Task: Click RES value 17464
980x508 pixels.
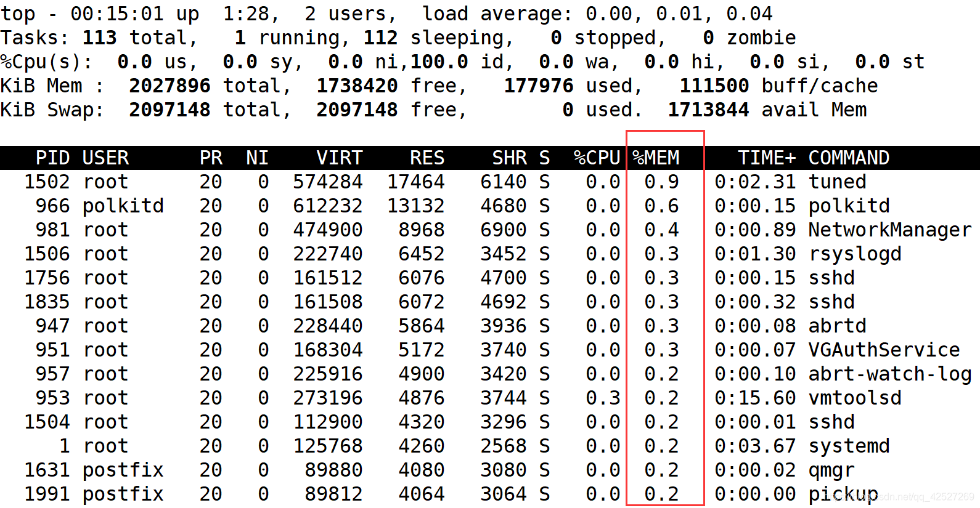Action: (416, 182)
